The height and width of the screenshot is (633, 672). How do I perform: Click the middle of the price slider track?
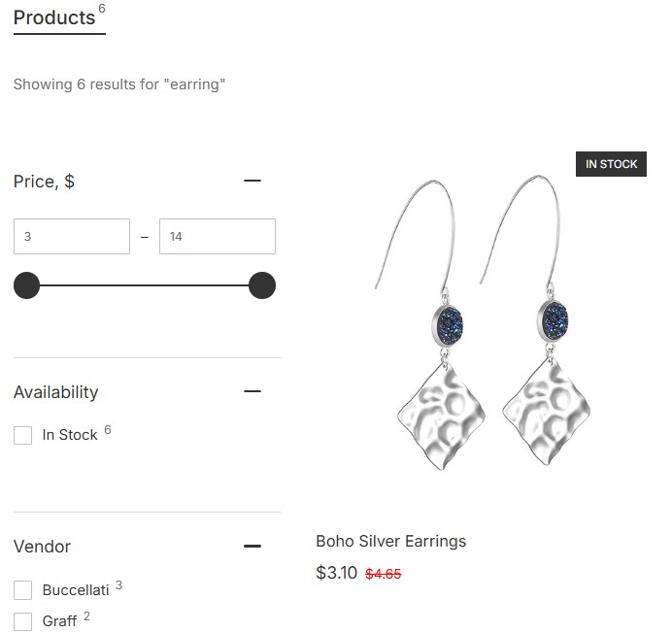(x=145, y=285)
